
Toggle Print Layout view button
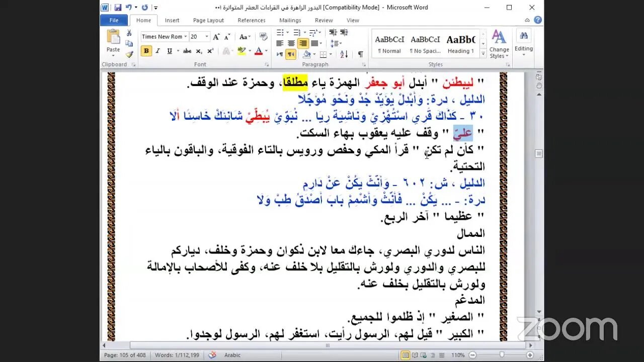click(406, 355)
